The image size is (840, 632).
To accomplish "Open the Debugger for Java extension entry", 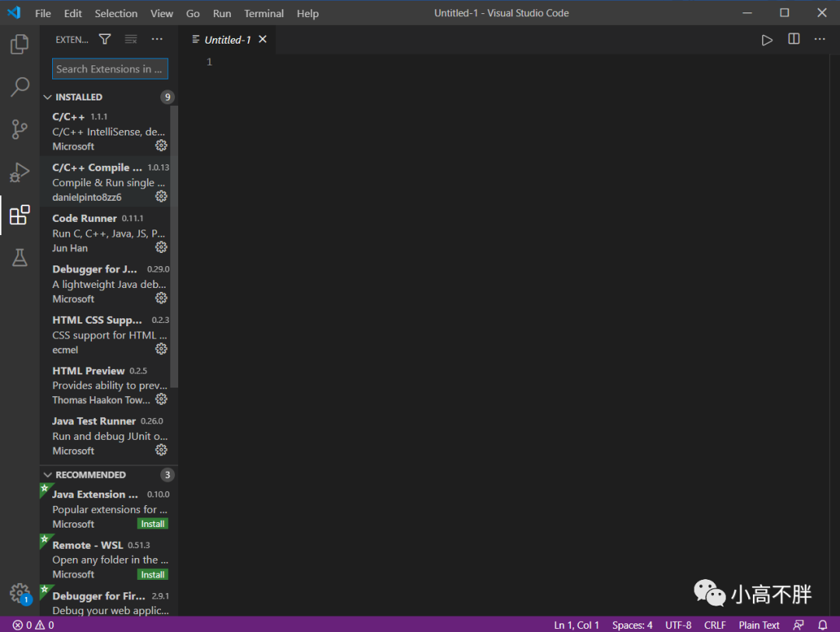I will [x=105, y=283].
